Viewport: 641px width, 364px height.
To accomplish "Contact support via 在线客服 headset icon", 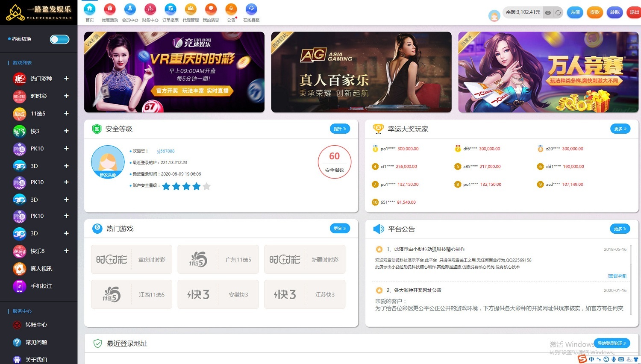I will 250,9.
